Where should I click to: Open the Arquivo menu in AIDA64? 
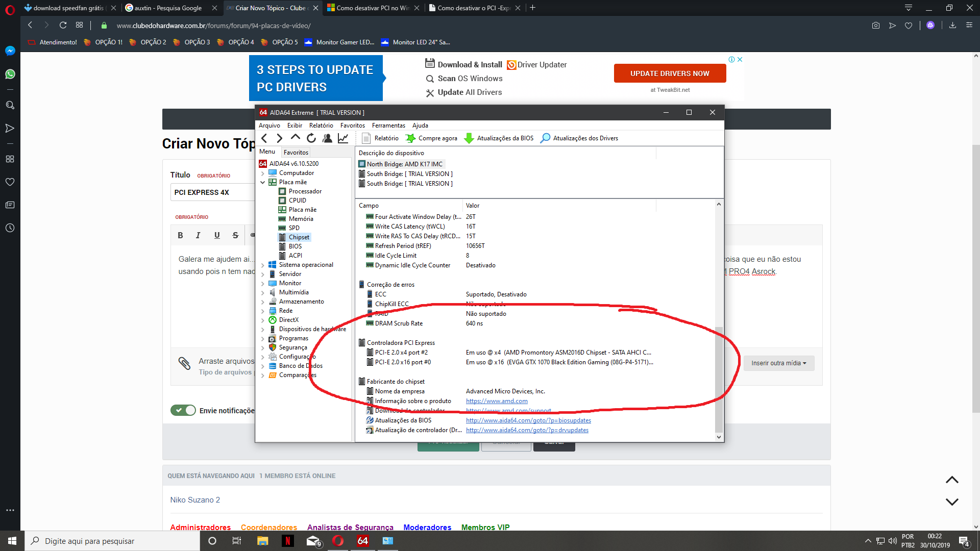[x=269, y=126]
